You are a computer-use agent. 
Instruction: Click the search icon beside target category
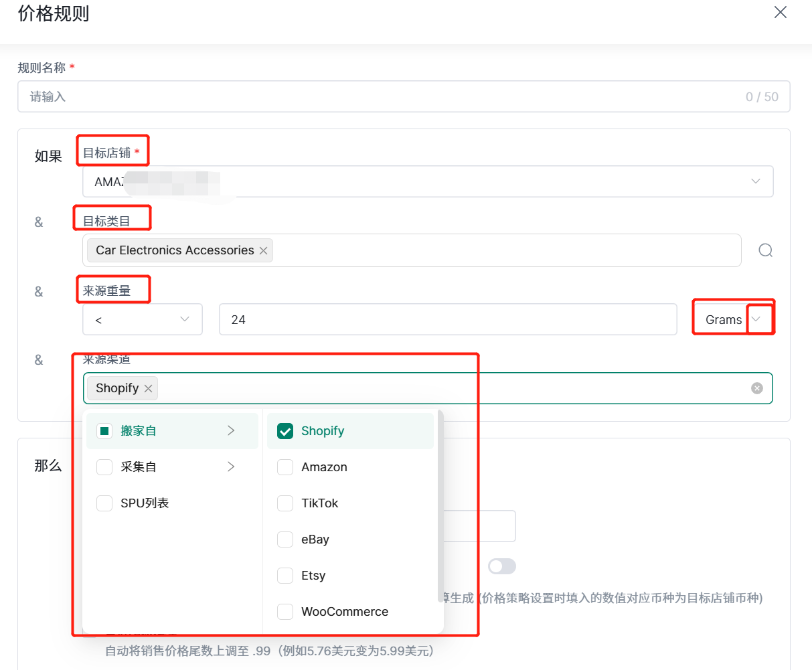(765, 250)
